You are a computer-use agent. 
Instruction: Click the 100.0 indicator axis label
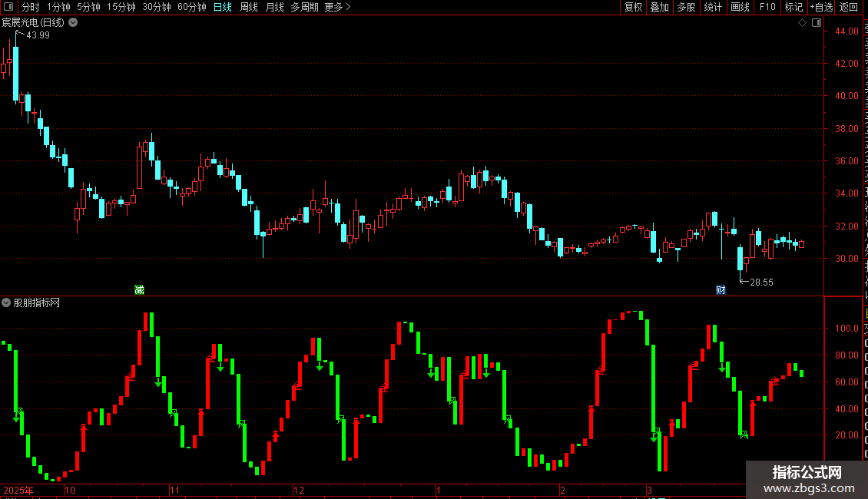[x=847, y=329]
